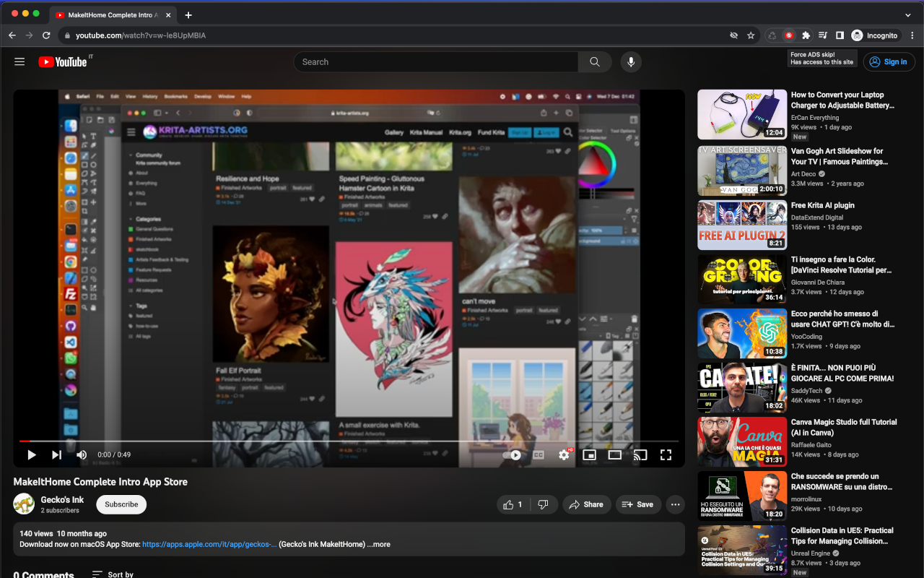Visit the Unreal Engine channel name
924x578 pixels.
click(811, 553)
